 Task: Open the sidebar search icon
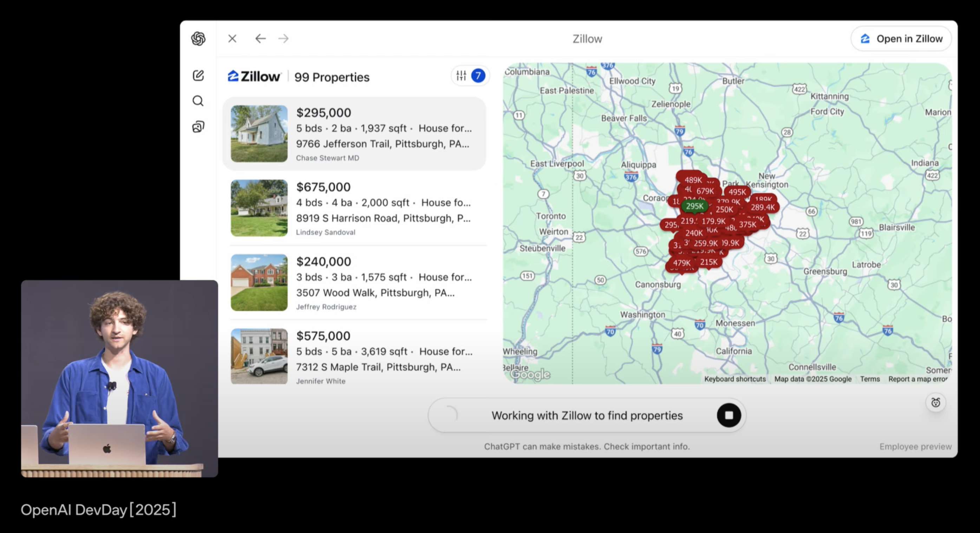pyautogui.click(x=198, y=101)
